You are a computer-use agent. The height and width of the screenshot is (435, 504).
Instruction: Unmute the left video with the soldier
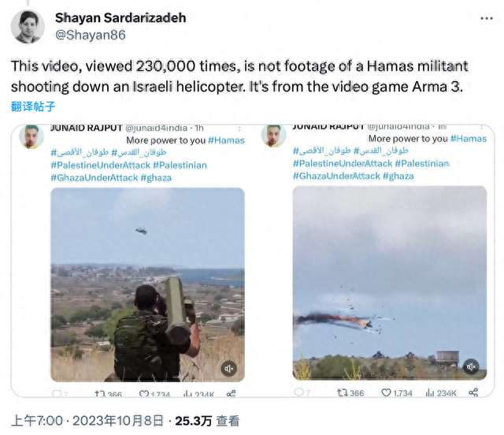229,368
